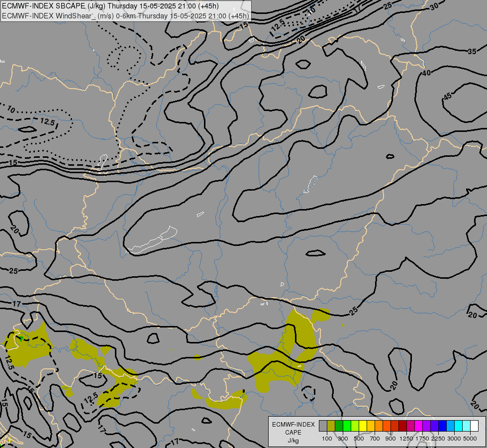
Task: Click the 2250 legend tick value
Action: 438,439
